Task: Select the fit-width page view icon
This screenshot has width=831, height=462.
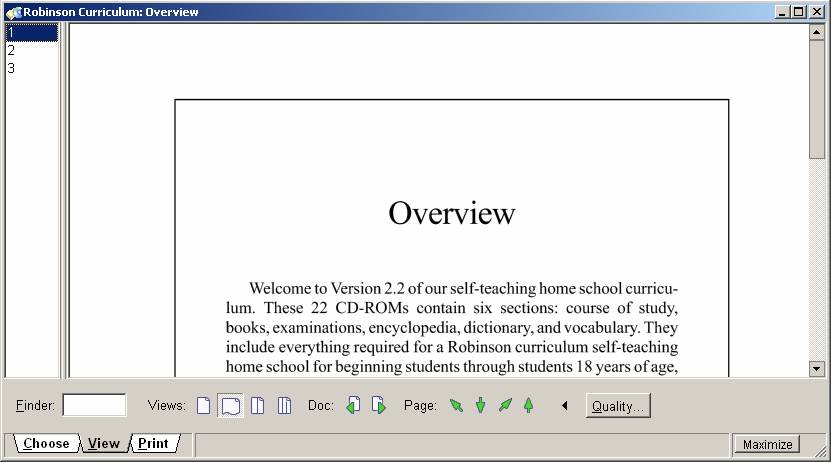Action: [231, 406]
